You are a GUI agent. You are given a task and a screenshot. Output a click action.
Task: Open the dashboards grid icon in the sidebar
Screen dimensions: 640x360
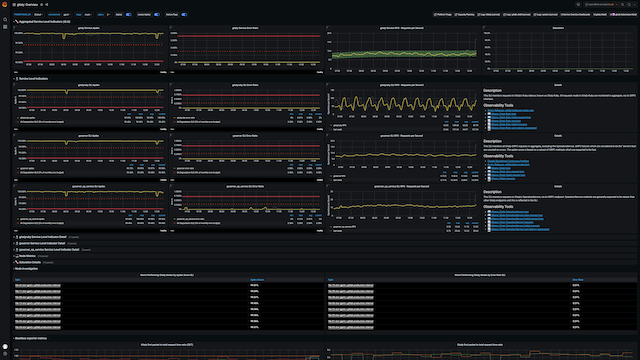point(5,27)
